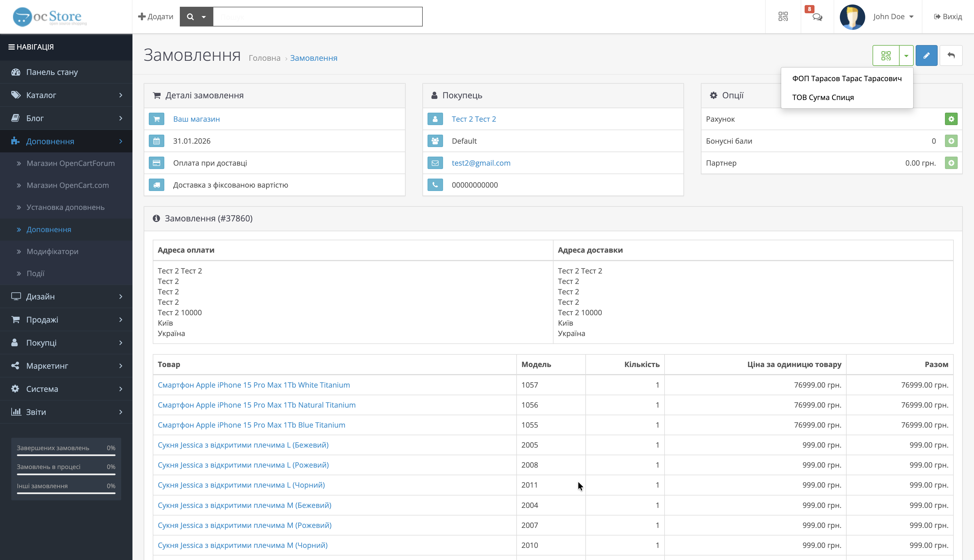
Task: Open the green QR button dropdown arrow
Action: click(x=906, y=56)
